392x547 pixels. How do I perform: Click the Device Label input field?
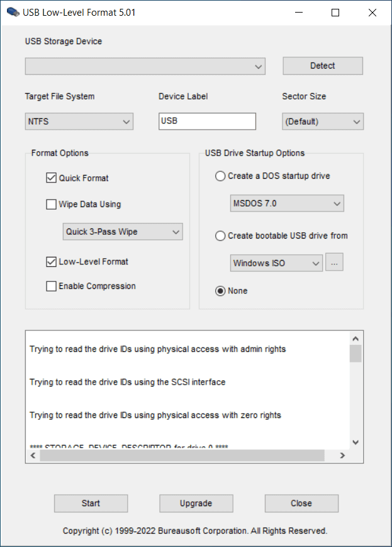(207, 121)
